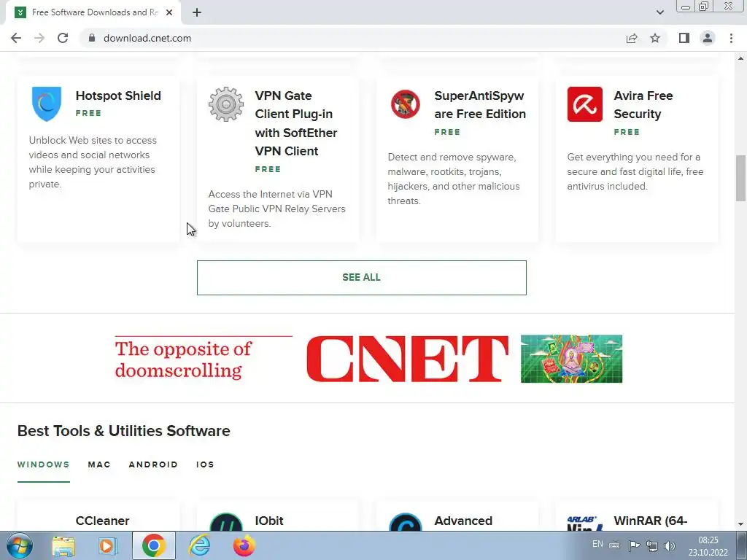Click the "Best Tools & Utilities Software" heading

pyautogui.click(x=124, y=431)
